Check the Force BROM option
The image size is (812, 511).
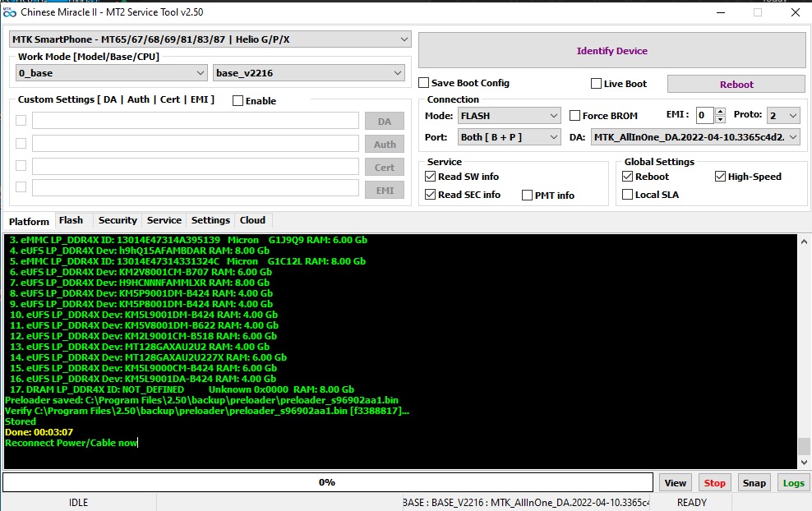point(574,116)
